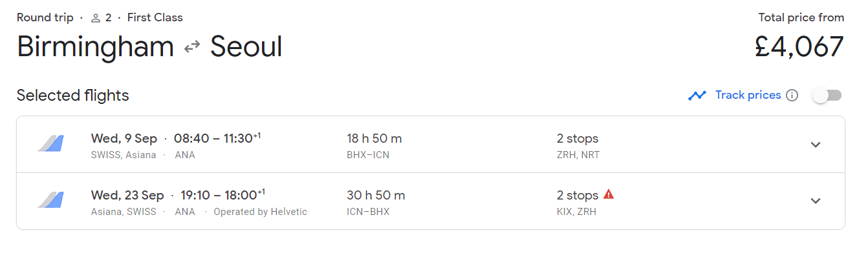Click the Track prices chart icon
The width and height of the screenshot is (868, 266).
[x=697, y=96]
